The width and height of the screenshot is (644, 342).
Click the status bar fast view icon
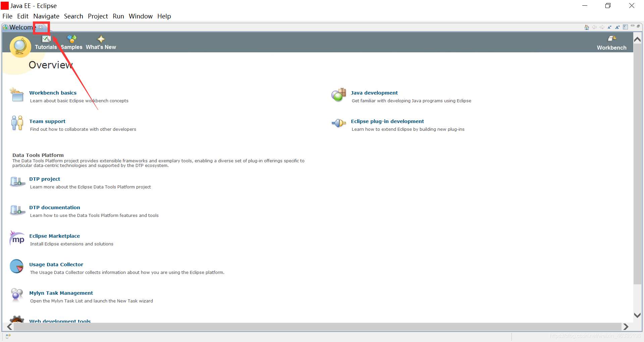pos(8,336)
